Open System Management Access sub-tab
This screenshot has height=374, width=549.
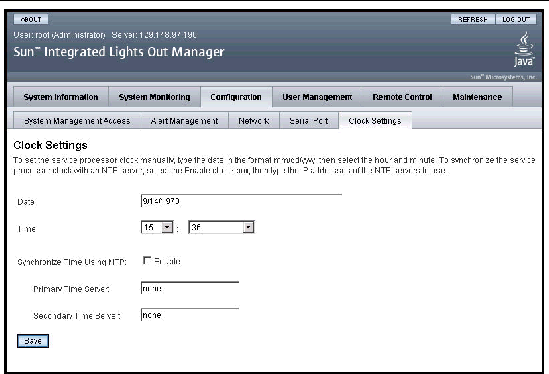pyautogui.click(x=77, y=121)
